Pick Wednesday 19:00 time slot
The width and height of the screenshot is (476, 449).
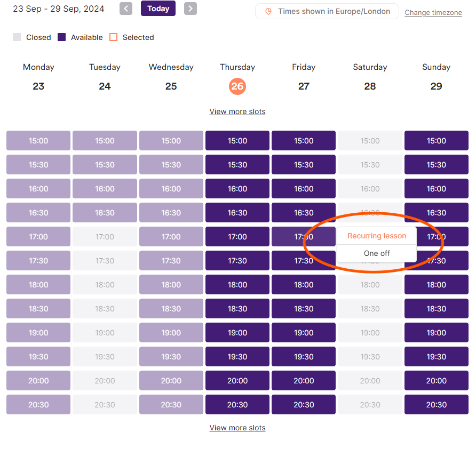(x=171, y=333)
